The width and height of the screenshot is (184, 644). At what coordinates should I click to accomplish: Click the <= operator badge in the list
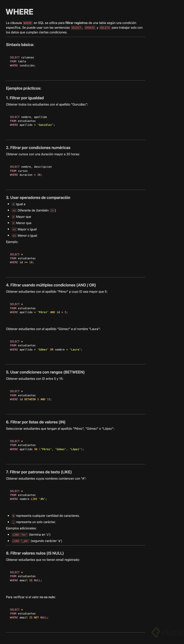tap(14, 236)
